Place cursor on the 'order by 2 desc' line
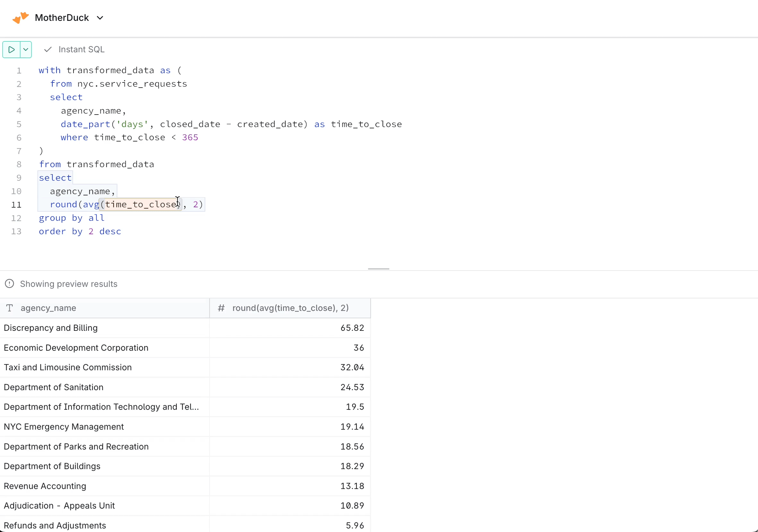Screen dimensions: 758x532 coord(80,232)
